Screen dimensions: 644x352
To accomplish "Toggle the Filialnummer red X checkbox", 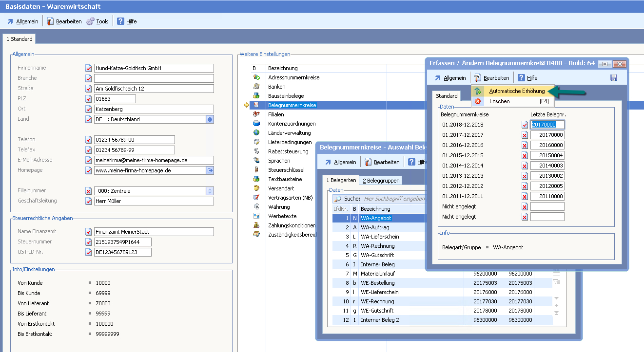I will tap(88, 191).
